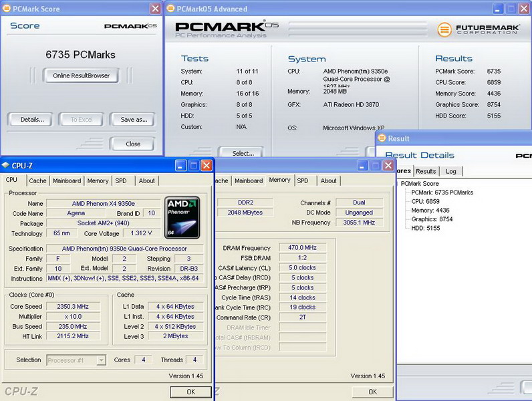Open Mainboard tab in front CPU-Z

(x=67, y=181)
